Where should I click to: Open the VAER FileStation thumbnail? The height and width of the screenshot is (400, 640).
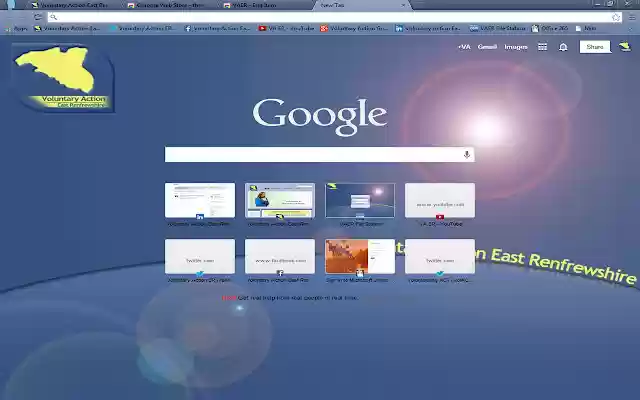pyautogui.click(x=360, y=200)
